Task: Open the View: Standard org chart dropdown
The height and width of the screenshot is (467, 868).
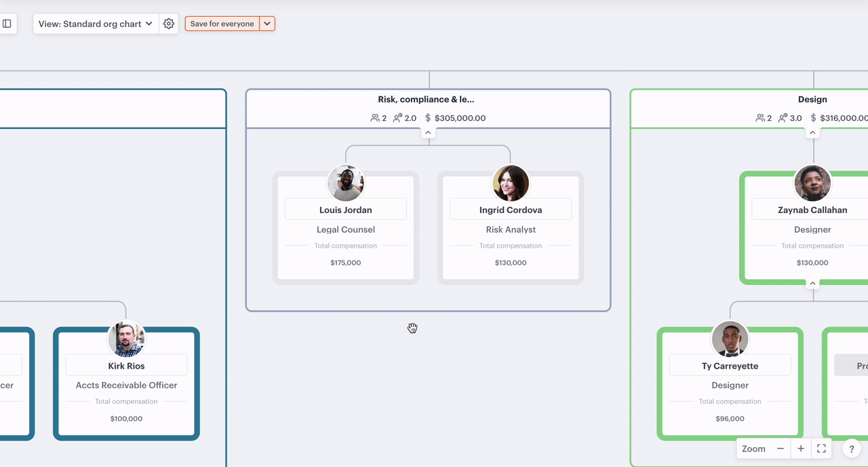Action: (96, 24)
